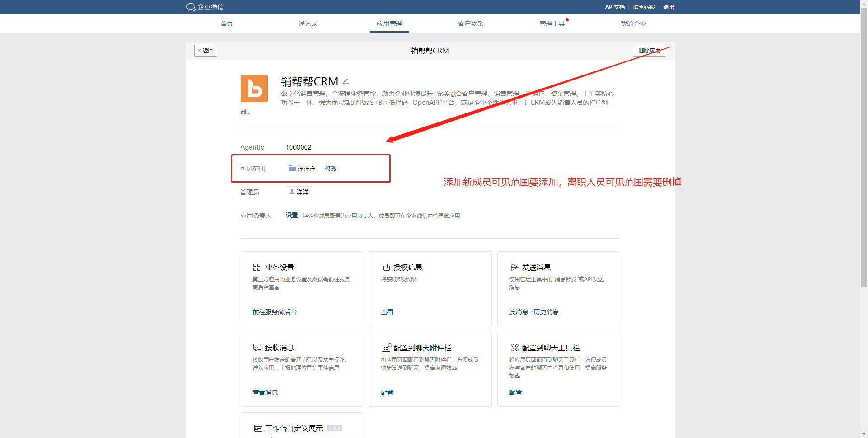Click the 授权信息 icon
The width and height of the screenshot is (868, 438).
click(x=385, y=267)
